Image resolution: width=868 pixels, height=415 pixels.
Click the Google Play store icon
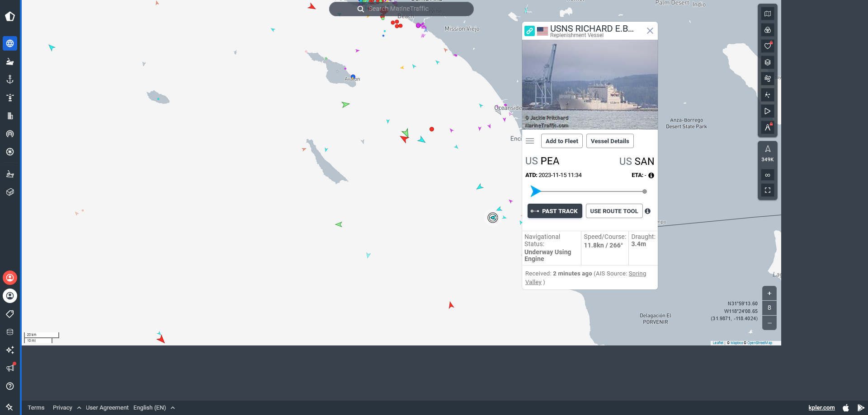(x=861, y=407)
